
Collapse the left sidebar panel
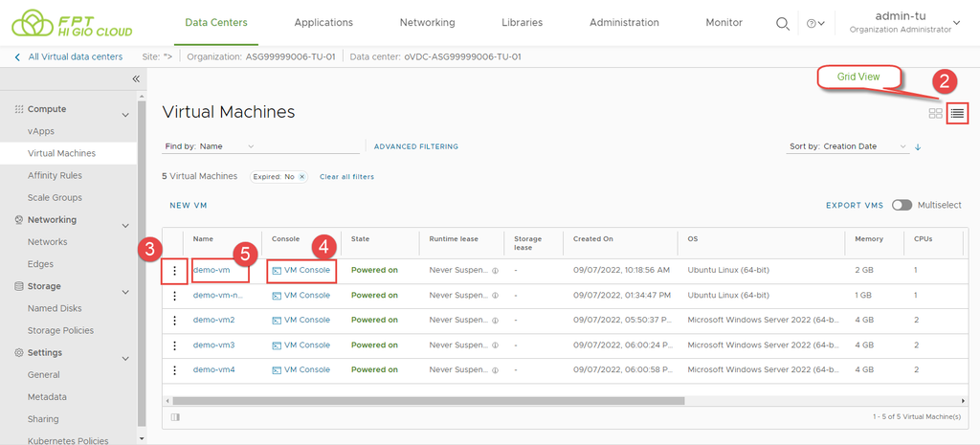[135, 78]
